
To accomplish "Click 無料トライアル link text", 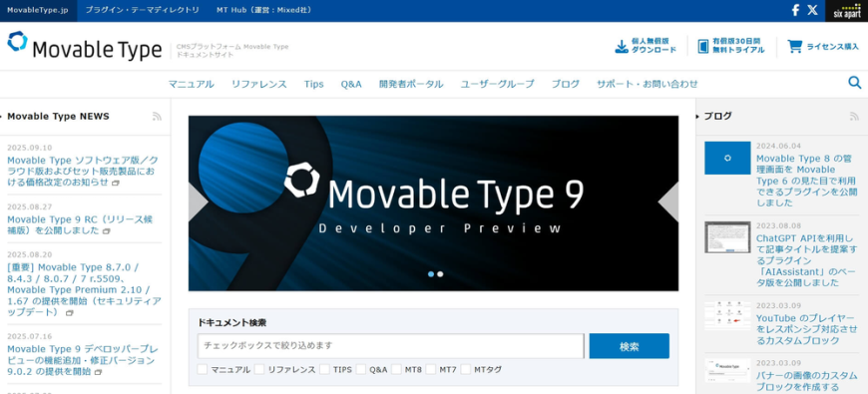I will 738,50.
